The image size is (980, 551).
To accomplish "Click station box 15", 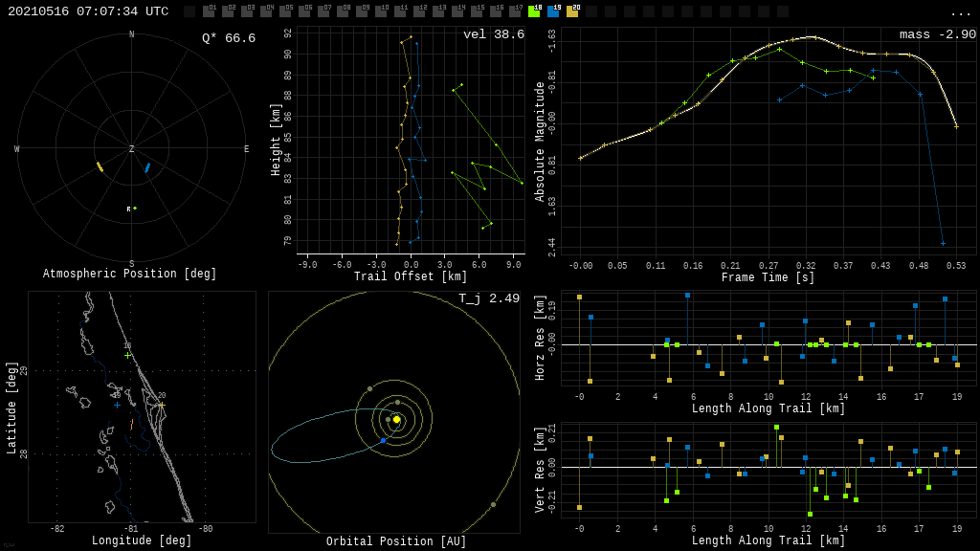I will [477, 11].
